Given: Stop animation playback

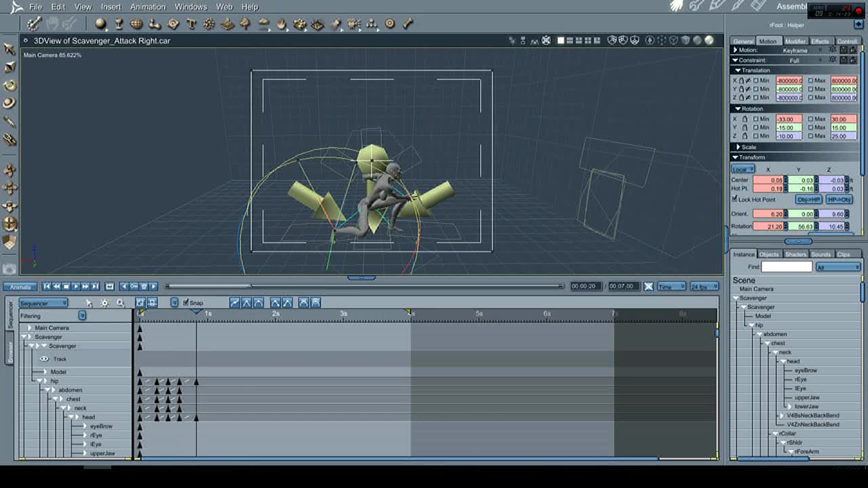Looking at the screenshot, I should pyautogui.click(x=66, y=287).
